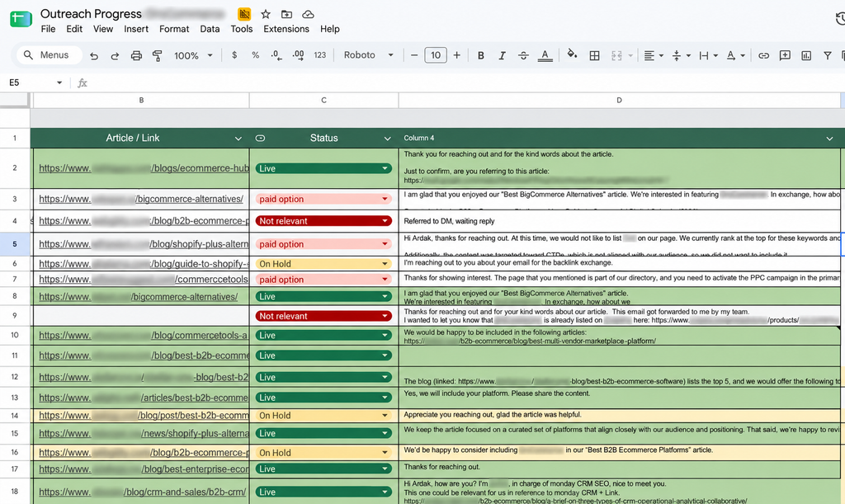
Task: Toggle bold formatting
Action: pyautogui.click(x=481, y=55)
